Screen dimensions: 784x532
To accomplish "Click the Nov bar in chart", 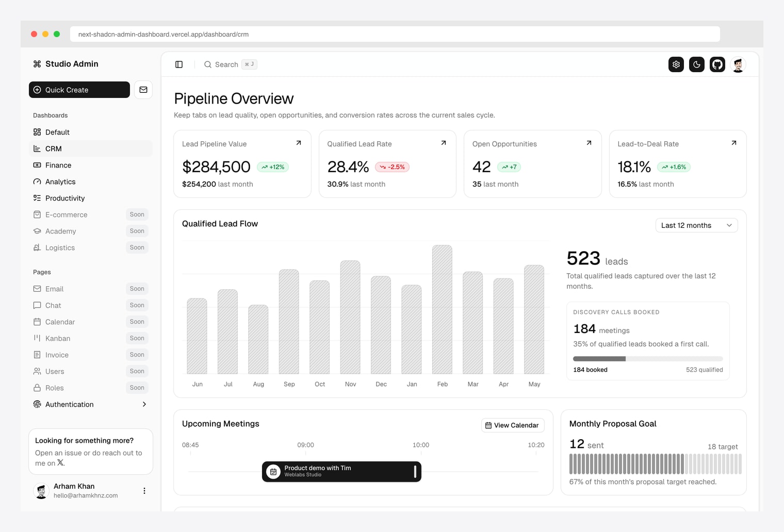I will click(350, 317).
